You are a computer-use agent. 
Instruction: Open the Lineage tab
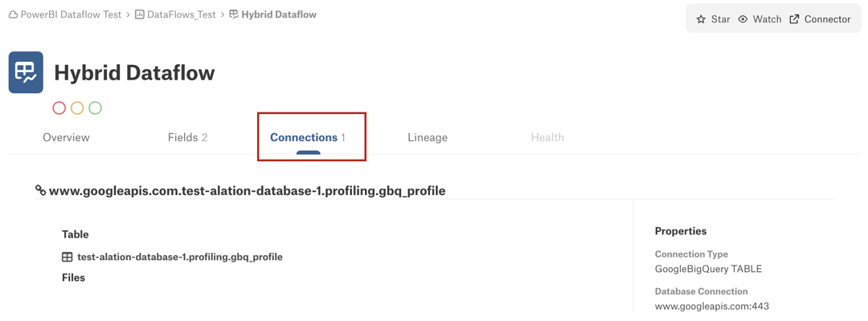coord(428,137)
